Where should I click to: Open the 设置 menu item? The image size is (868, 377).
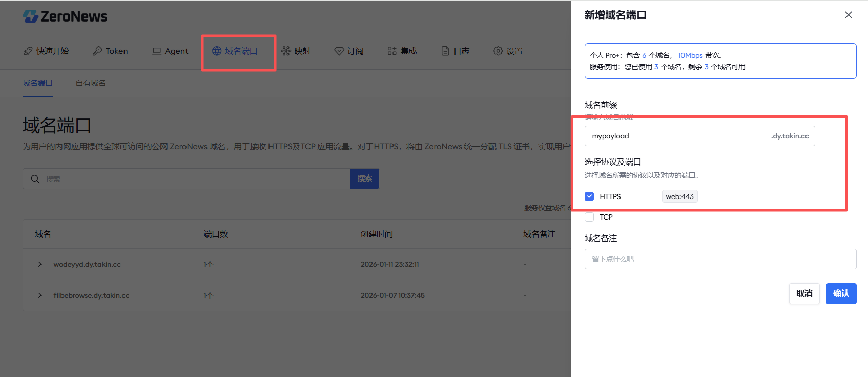coord(508,51)
